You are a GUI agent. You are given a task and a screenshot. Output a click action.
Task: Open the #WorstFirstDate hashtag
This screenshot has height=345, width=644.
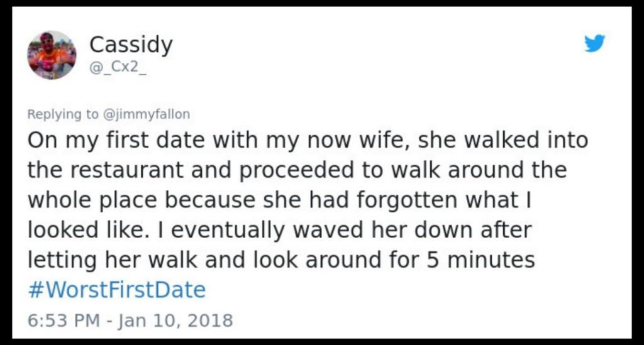point(116,290)
